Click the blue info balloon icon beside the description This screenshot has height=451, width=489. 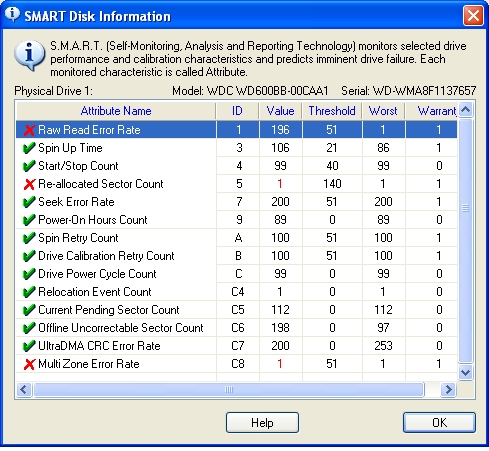(29, 55)
